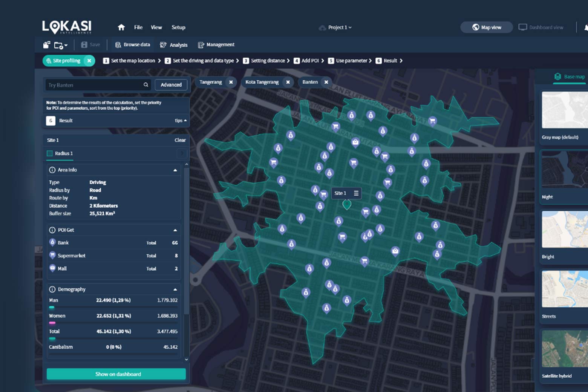Click the Mall POI icon in list
588x392 pixels.
(52, 268)
